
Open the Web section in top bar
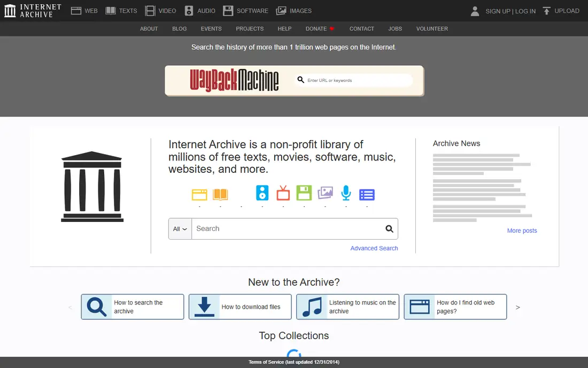click(84, 11)
